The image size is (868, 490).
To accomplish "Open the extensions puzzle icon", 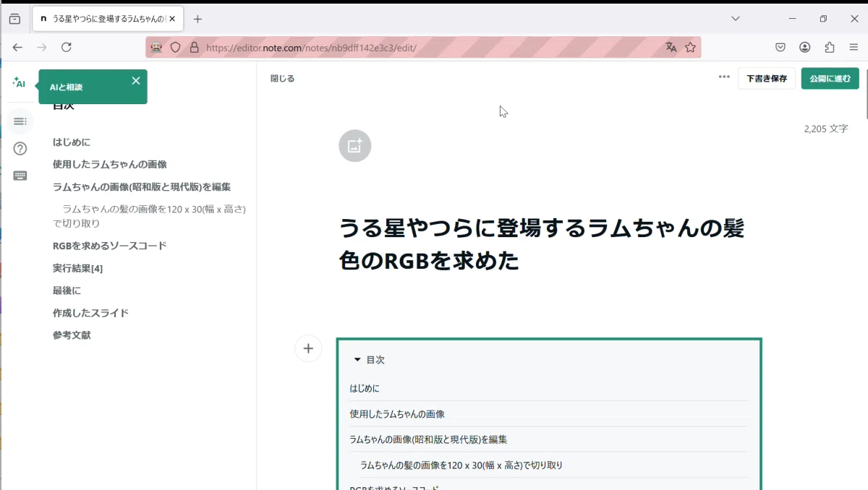I will 830,47.
